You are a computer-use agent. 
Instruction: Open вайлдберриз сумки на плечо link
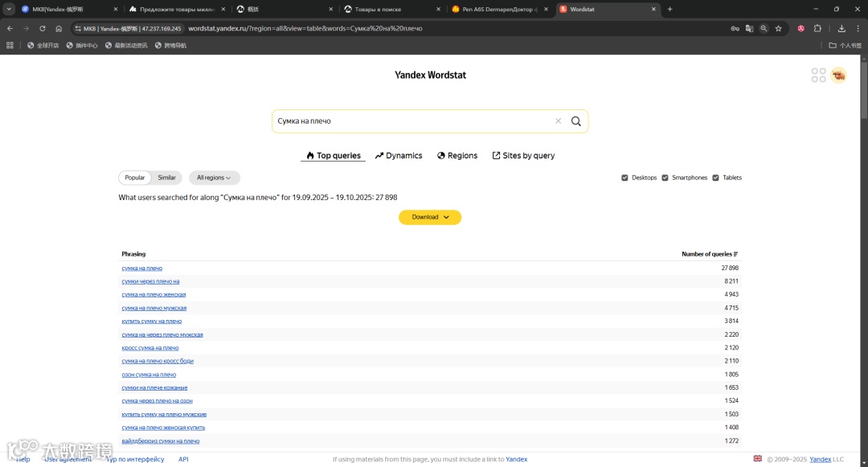pos(161,441)
